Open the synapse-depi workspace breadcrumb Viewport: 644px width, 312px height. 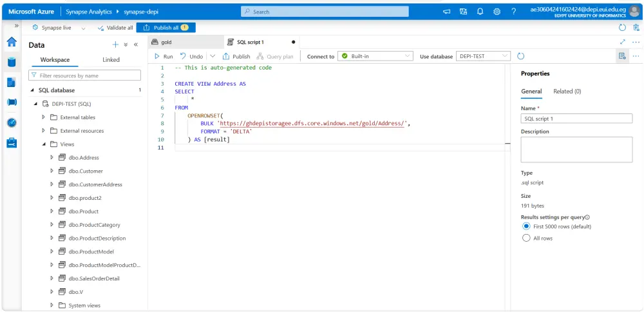point(142,12)
